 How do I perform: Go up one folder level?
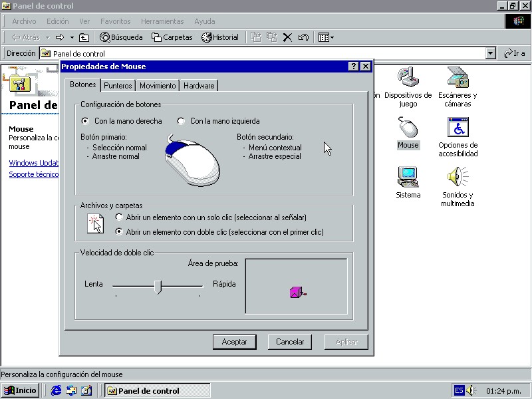point(84,37)
